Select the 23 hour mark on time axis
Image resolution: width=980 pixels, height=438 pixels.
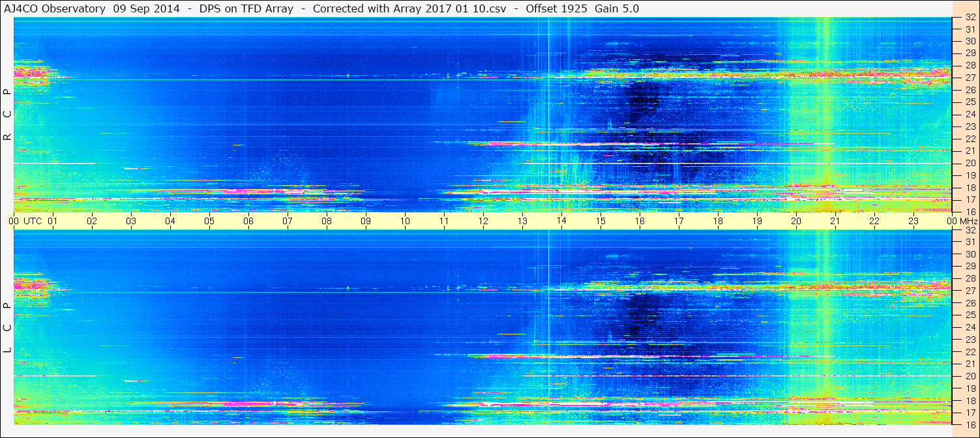click(913, 221)
